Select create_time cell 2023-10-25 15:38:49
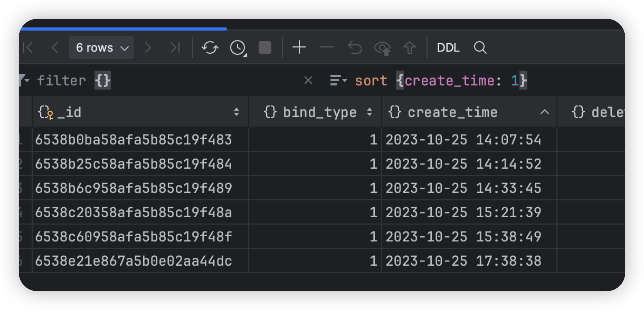 [469, 237]
